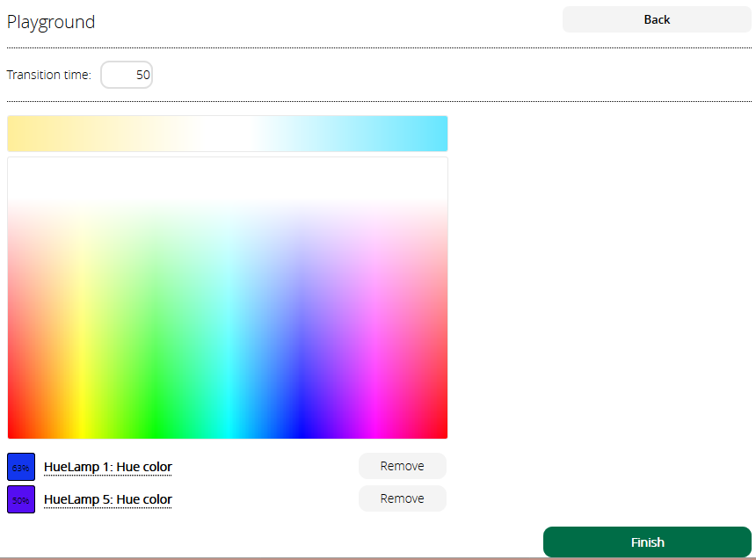This screenshot has width=756, height=560.
Task: Select saturated magenta in the color spectrum
Action: [x=374, y=426]
